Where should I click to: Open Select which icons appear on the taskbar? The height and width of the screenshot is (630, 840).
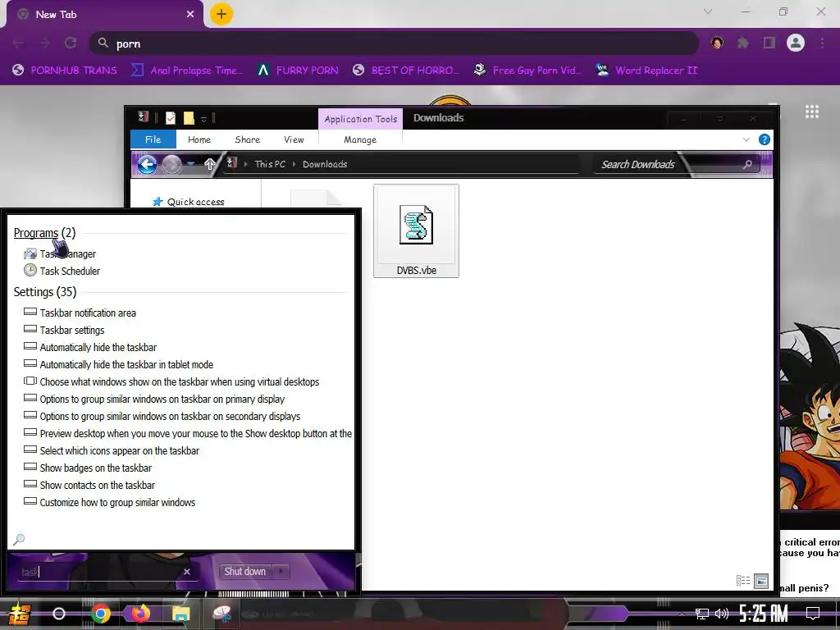pyautogui.click(x=112, y=450)
